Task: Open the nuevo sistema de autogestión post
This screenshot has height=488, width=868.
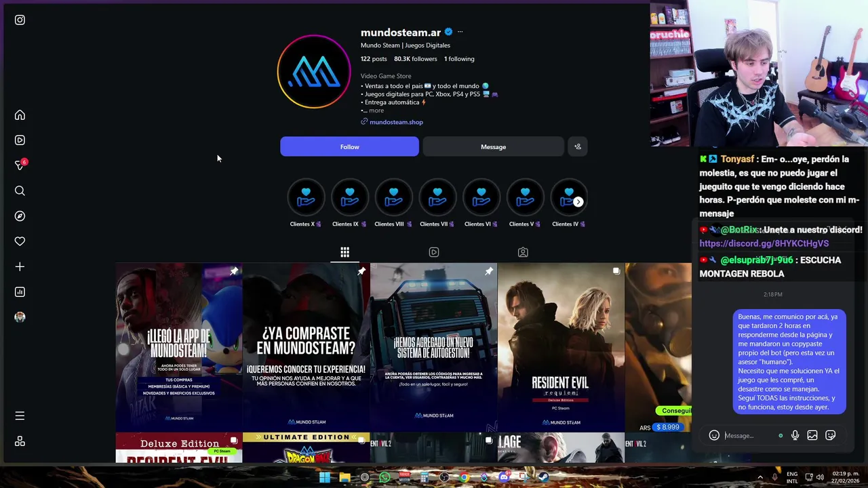Action: tap(433, 347)
